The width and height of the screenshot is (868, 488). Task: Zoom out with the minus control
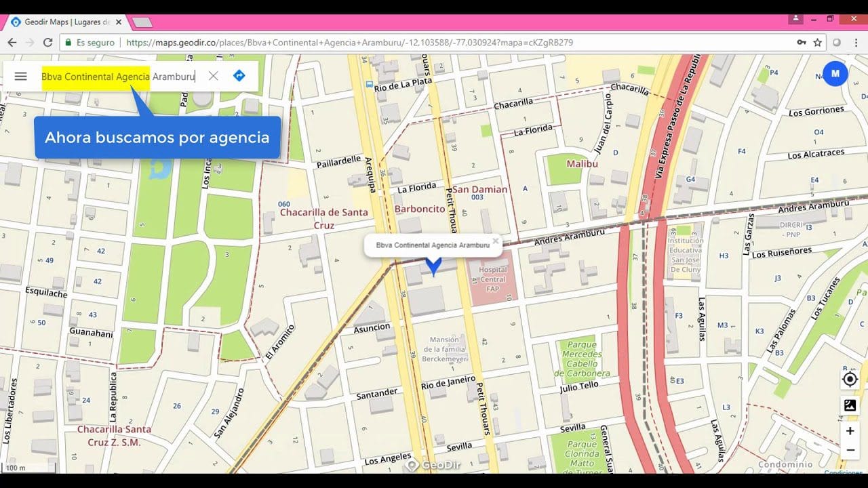click(x=850, y=449)
